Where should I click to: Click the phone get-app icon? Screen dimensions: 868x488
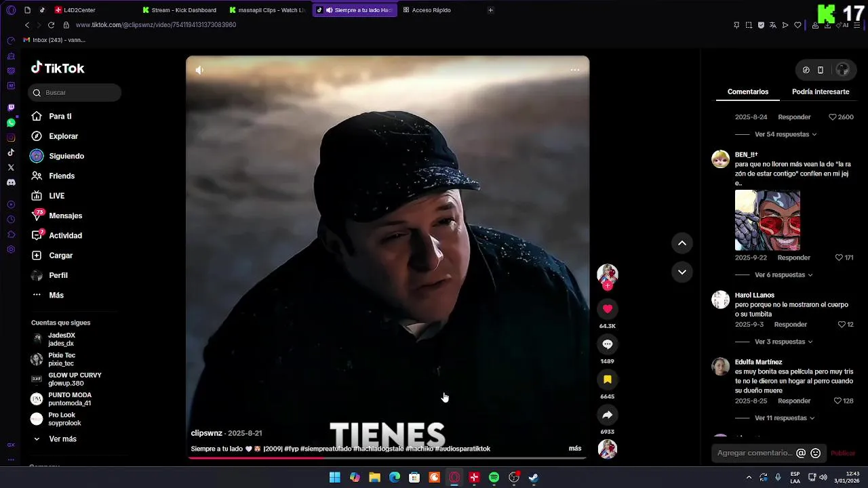tap(821, 70)
